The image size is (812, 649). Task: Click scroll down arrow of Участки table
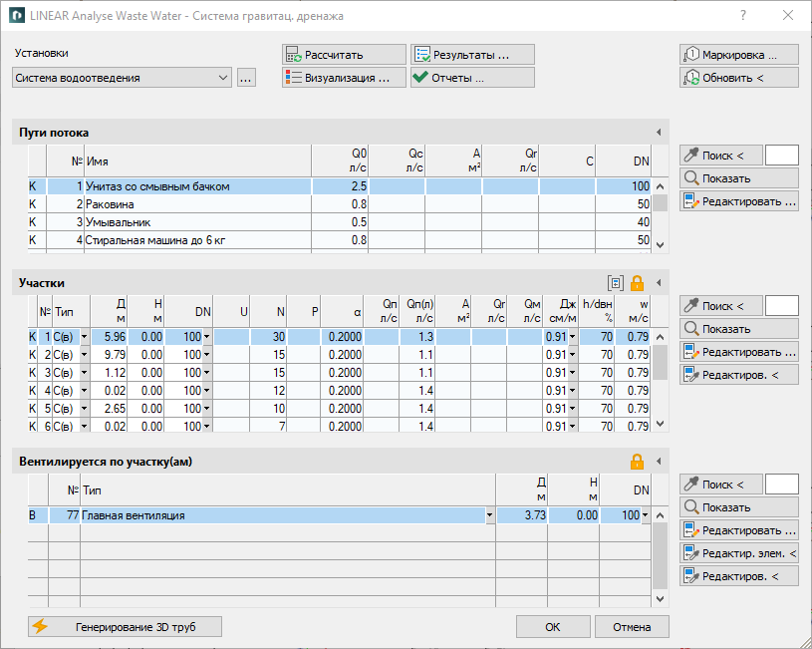pyautogui.click(x=660, y=424)
